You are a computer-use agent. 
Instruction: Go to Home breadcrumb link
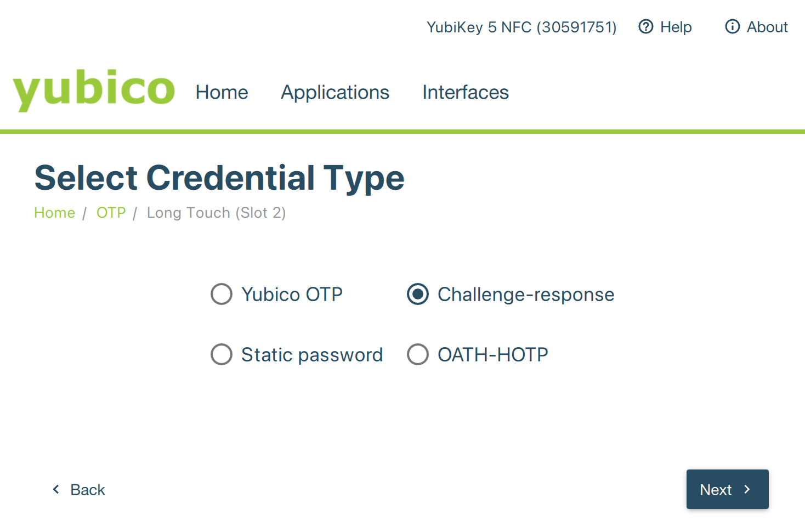click(54, 213)
